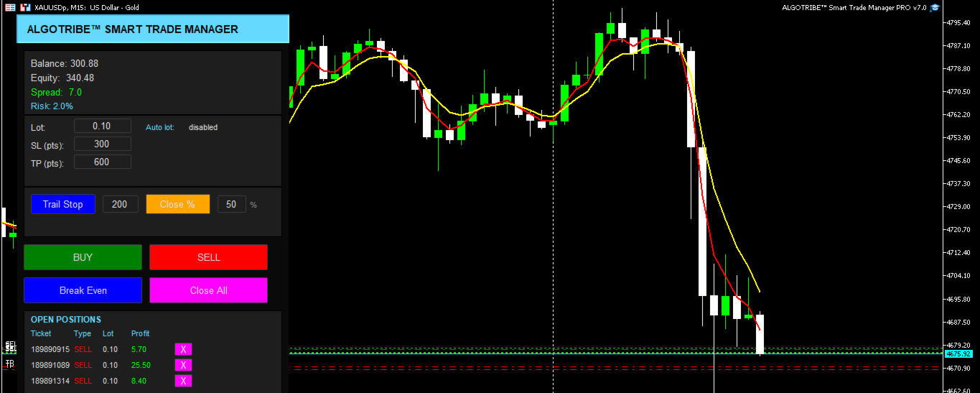Edit the TP (pts) field showing 600
This screenshot has height=393, width=980.
click(x=102, y=162)
